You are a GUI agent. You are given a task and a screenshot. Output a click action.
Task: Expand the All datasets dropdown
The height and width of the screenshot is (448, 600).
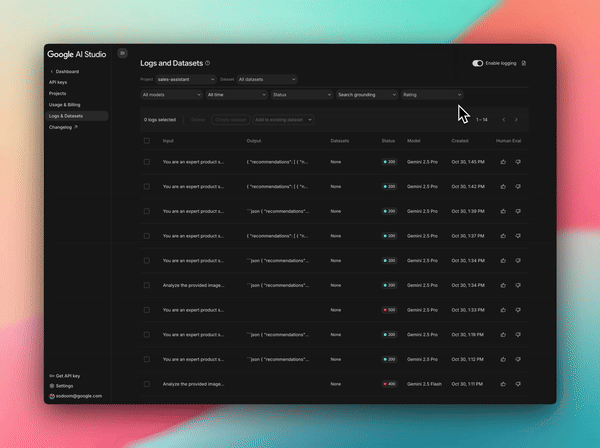[266, 79]
